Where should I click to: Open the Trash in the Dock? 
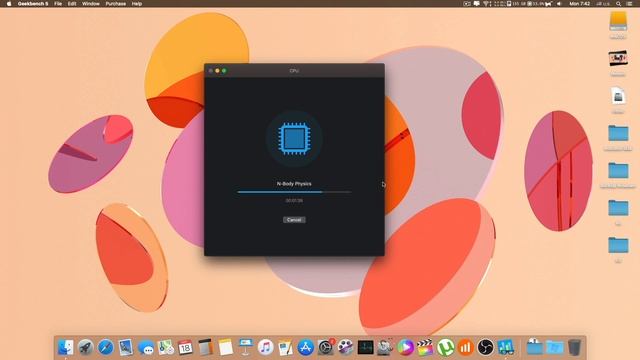pos(574,347)
